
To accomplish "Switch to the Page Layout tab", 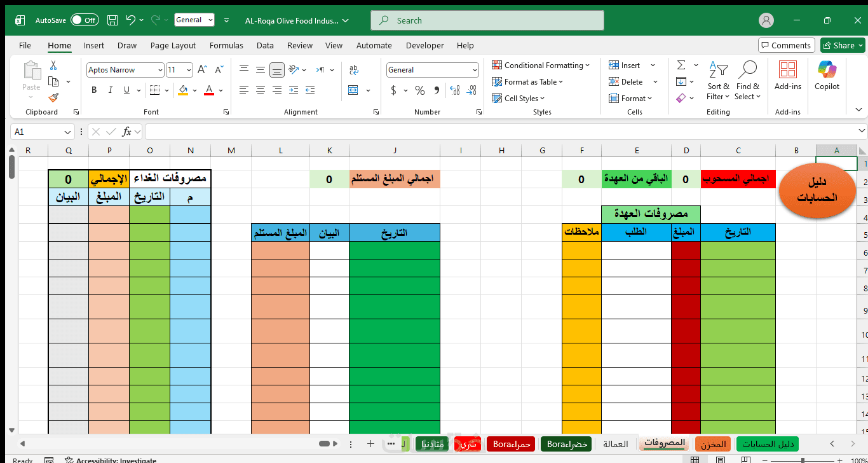I will (173, 45).
